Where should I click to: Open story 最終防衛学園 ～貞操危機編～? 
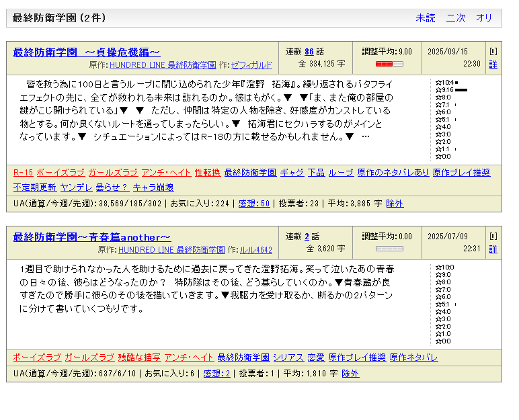87,52
